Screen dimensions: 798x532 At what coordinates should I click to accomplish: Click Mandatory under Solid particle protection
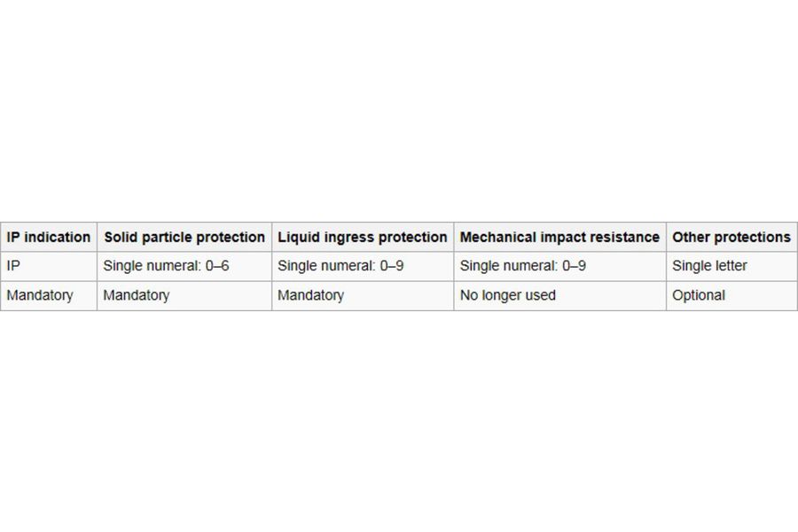click(x=184, y=296)
